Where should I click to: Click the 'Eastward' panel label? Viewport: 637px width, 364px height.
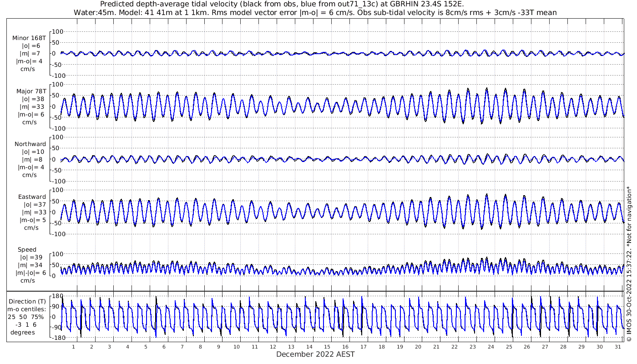click(x=32, y=197)
